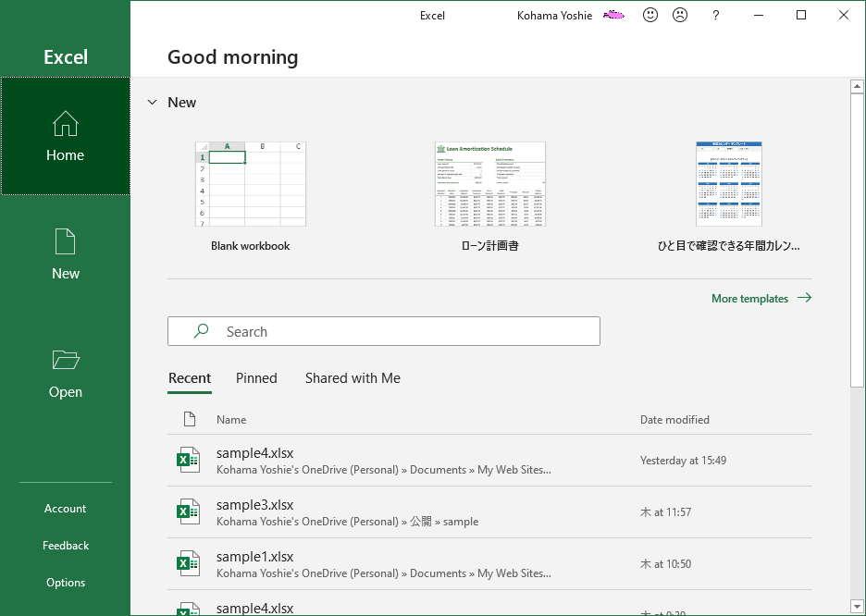Open the 年間カレンダー template thumbnail

click(728, 184)
